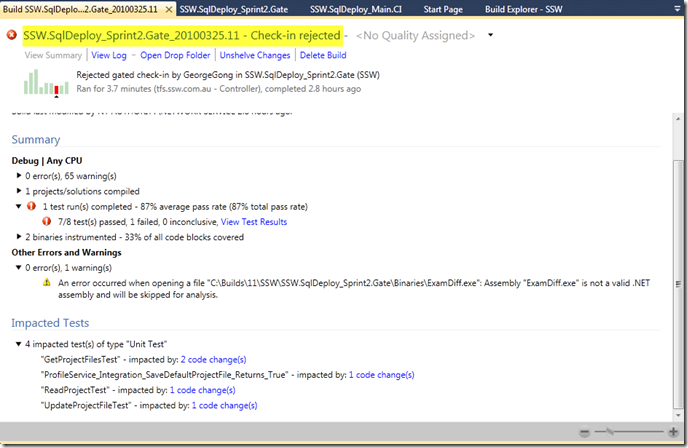Expand the 2 binaries instrumented node
The height and width of the screenshot is (448, 688).
[19, 237]
